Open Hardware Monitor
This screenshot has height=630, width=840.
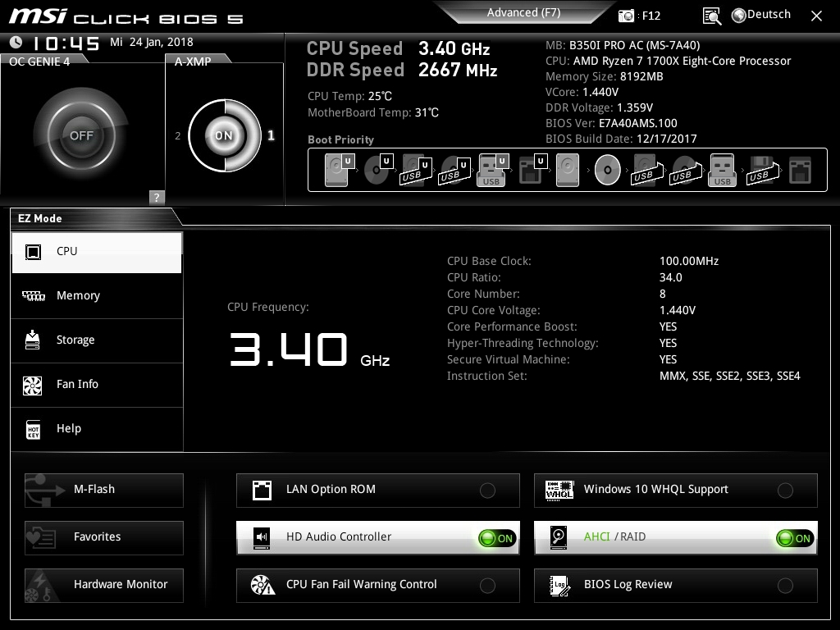(104, 585)
